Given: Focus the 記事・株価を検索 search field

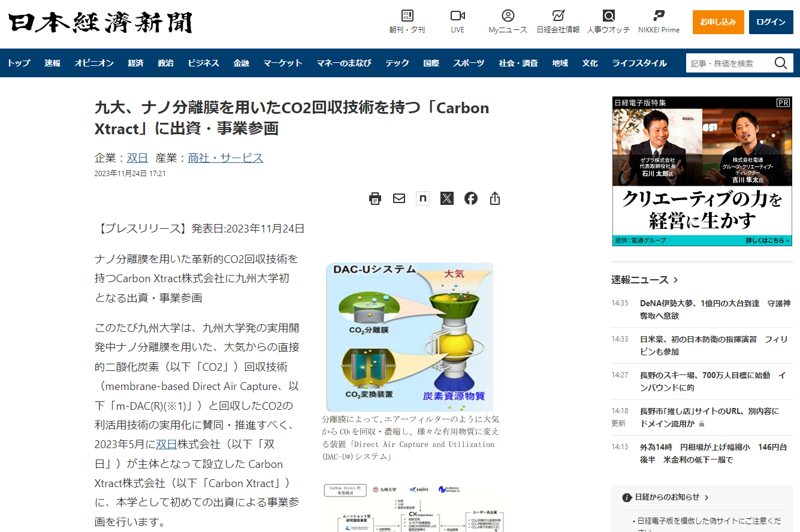Looking at the screenshot, I should pos(727,63).
